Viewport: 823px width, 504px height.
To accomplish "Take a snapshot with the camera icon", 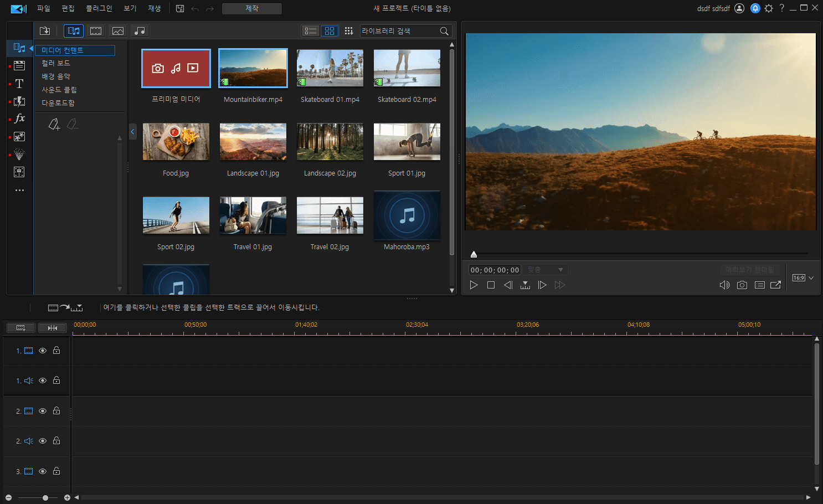I will point(742,285).
